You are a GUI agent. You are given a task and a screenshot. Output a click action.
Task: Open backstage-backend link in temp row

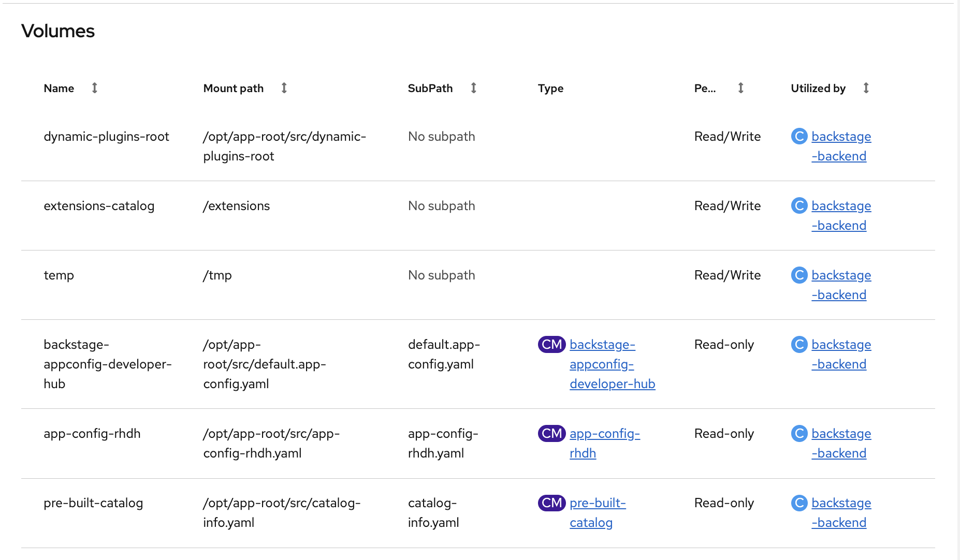pos(841,285)
